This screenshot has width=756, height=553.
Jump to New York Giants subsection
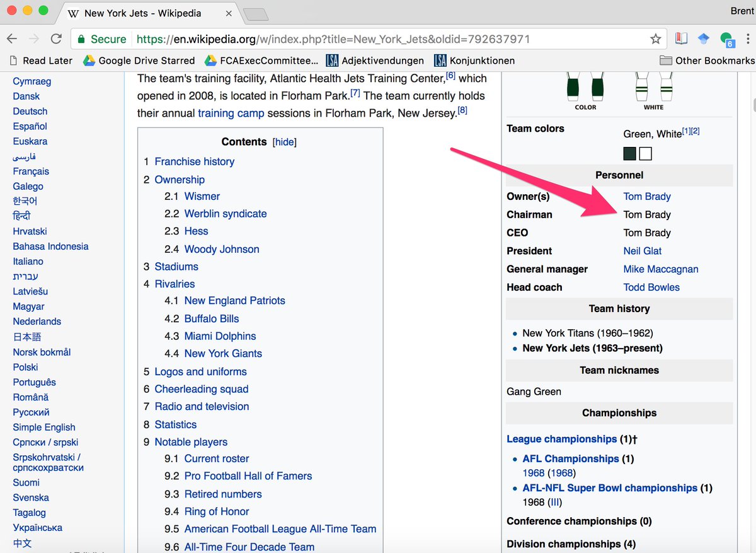[x=223, y=354]
